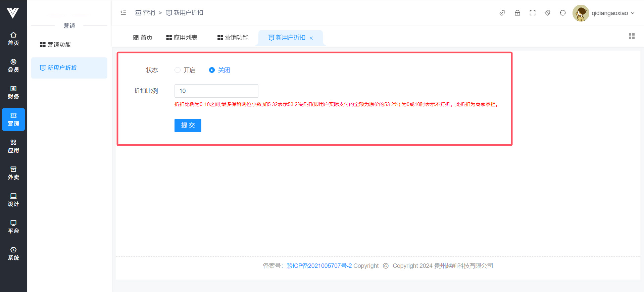Click the refresh icon in header
644x292 pixels.
pyautogui.click(x=562, y=13)
